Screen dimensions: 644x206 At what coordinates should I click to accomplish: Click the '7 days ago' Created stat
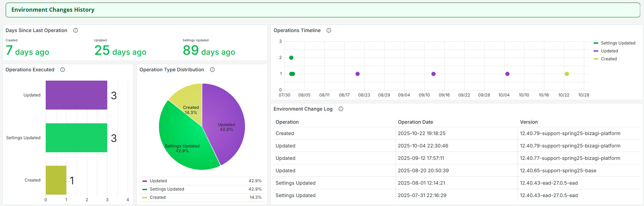pos(27,50)
